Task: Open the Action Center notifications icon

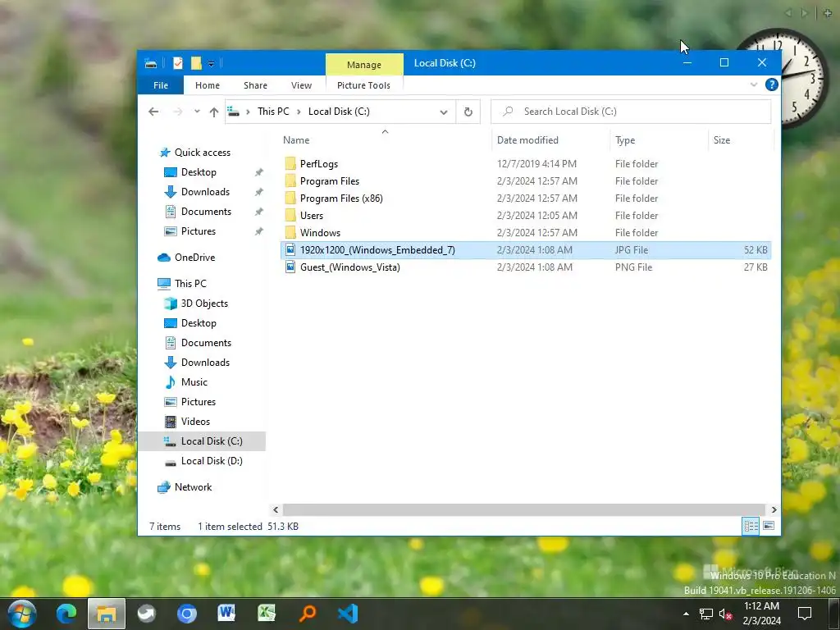Action: pos(805,614)
